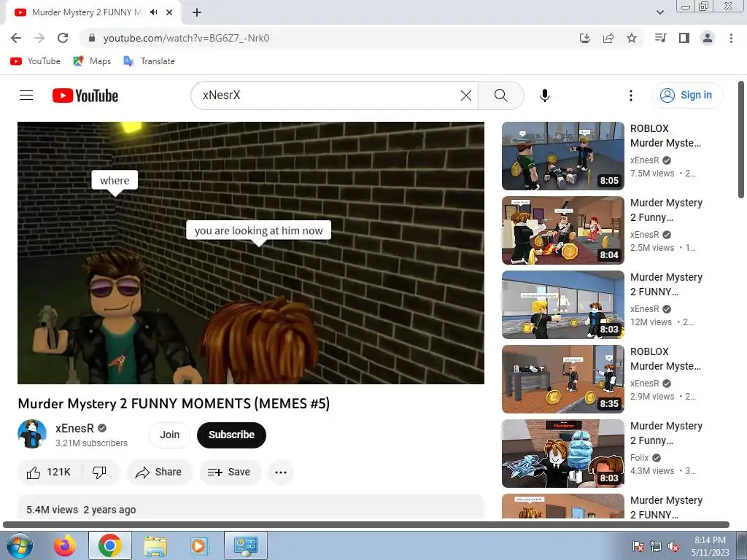The width and height of the screenshot is (747, 560).
Task: Click the video player to pause
Action: pyautogui.click(x=251, y=253)
